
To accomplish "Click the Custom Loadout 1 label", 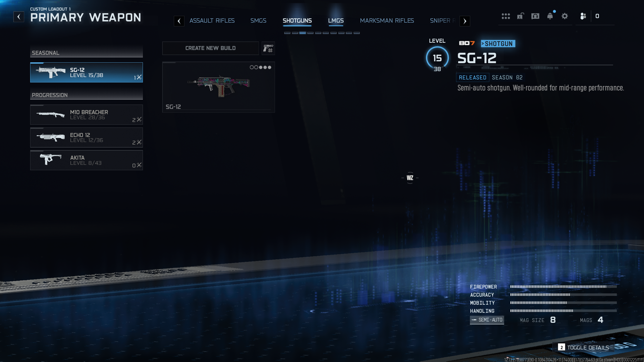I will [x=50, y=9].
